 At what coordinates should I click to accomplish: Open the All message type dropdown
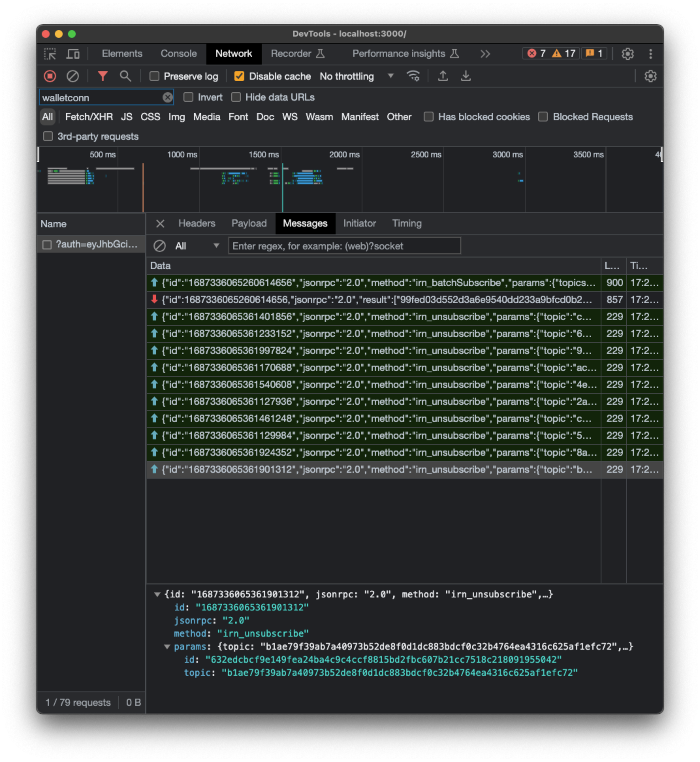point(197,246)
